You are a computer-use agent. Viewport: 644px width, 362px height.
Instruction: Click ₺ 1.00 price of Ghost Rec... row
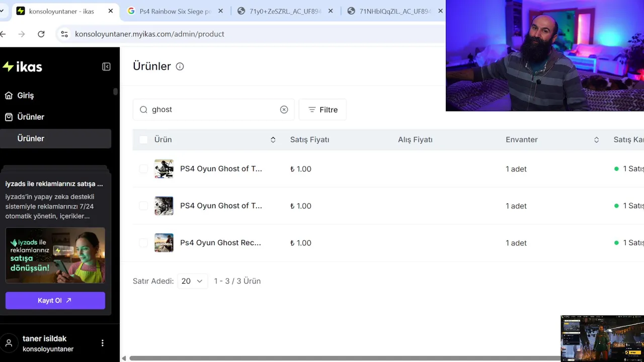pyautogui.click(x=301, y=243)
